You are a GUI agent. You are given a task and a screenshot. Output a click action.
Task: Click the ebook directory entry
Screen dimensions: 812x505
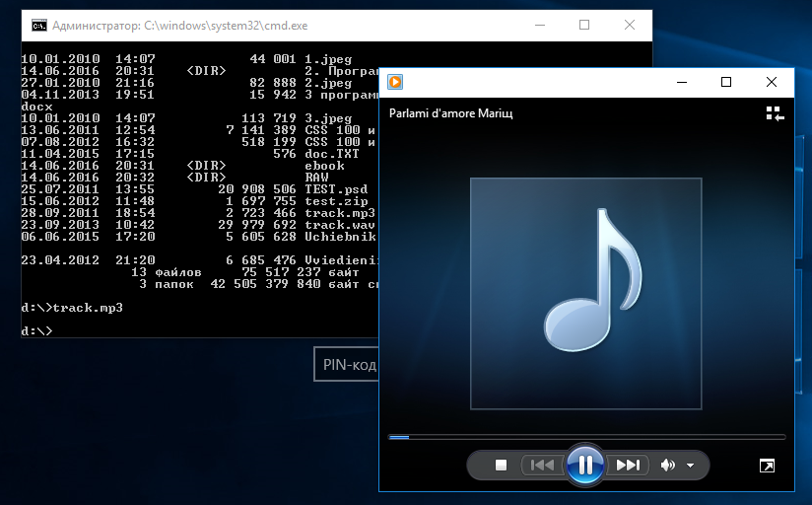(324, 166)
